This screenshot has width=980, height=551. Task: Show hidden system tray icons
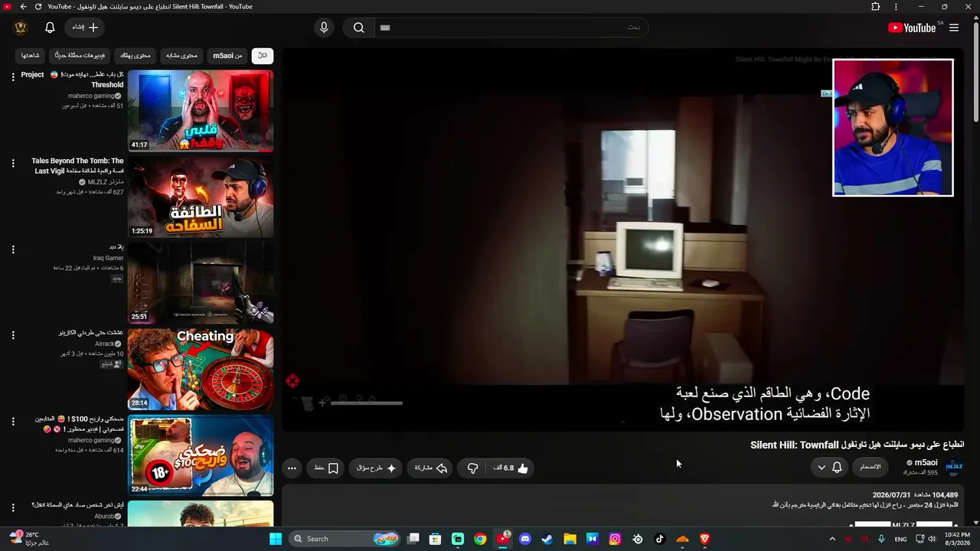coord(832,539)
